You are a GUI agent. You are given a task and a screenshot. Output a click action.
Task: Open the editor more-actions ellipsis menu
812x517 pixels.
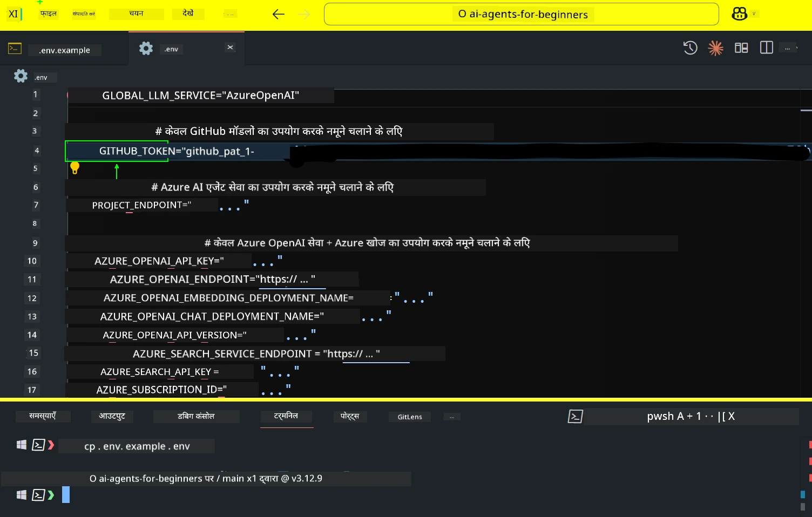pyautogui.click(x=788, y=47)
